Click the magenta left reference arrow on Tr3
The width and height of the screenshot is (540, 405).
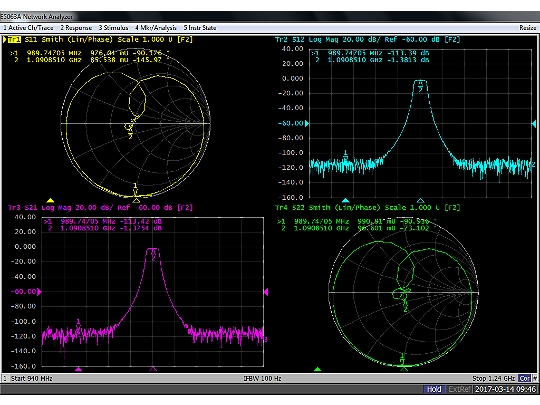click(39, 292)
